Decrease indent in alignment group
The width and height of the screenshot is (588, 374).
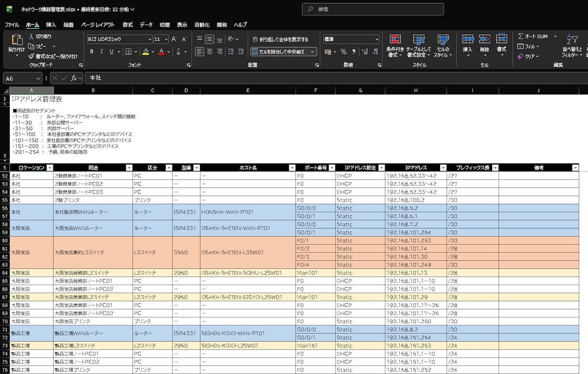pyautogui.click(x=230, y=52)
